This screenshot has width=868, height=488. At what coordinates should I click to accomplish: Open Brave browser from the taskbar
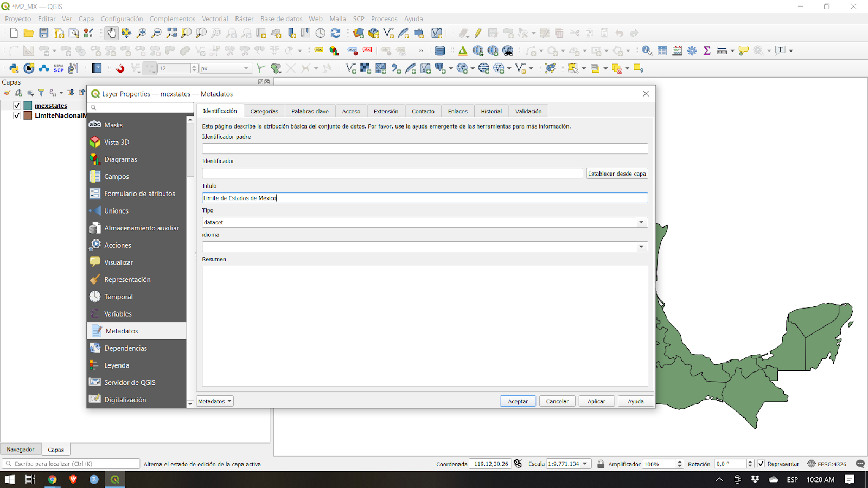pos(73,479)
